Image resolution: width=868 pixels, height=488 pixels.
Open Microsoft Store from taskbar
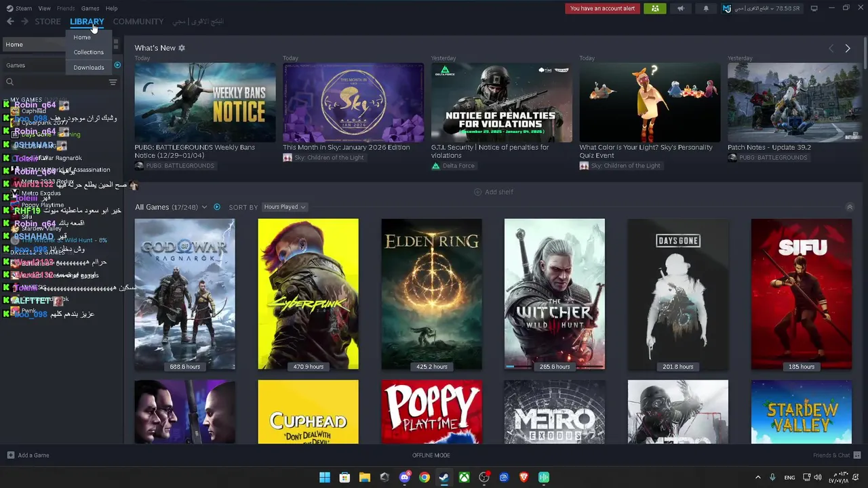tap(344, 477)
